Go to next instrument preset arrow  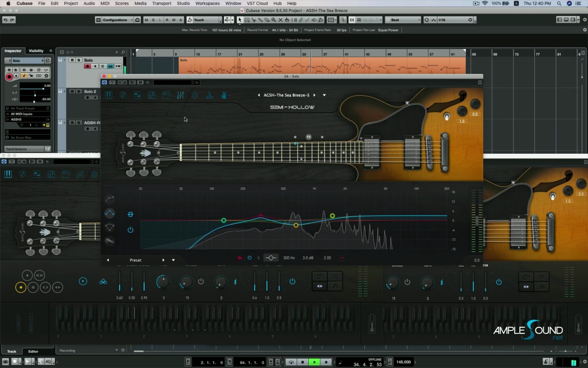tap(314, 95)
